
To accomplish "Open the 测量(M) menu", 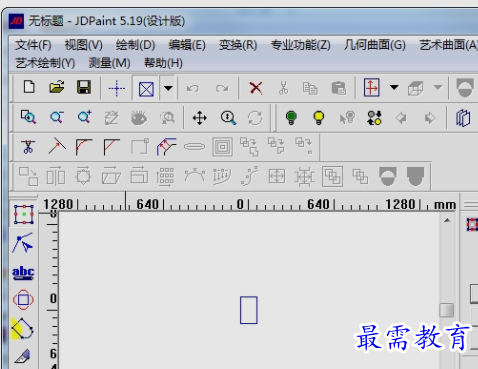I will 109,63.
